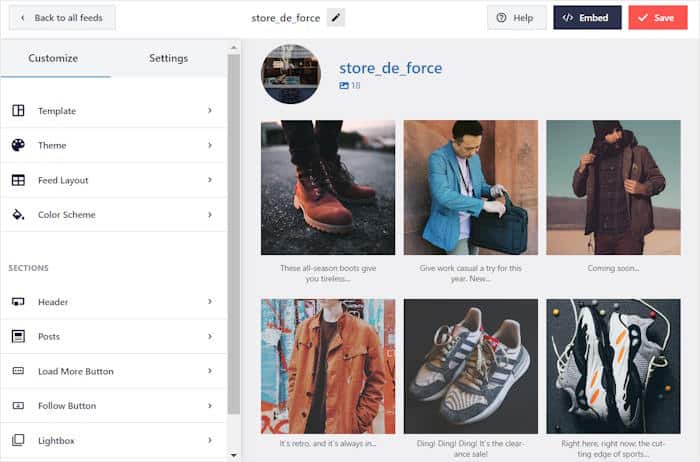Open the black and white sports shoes post
The width and height of the screenshot is (700, 462).
pyautogui.click(x=613, y=366)
